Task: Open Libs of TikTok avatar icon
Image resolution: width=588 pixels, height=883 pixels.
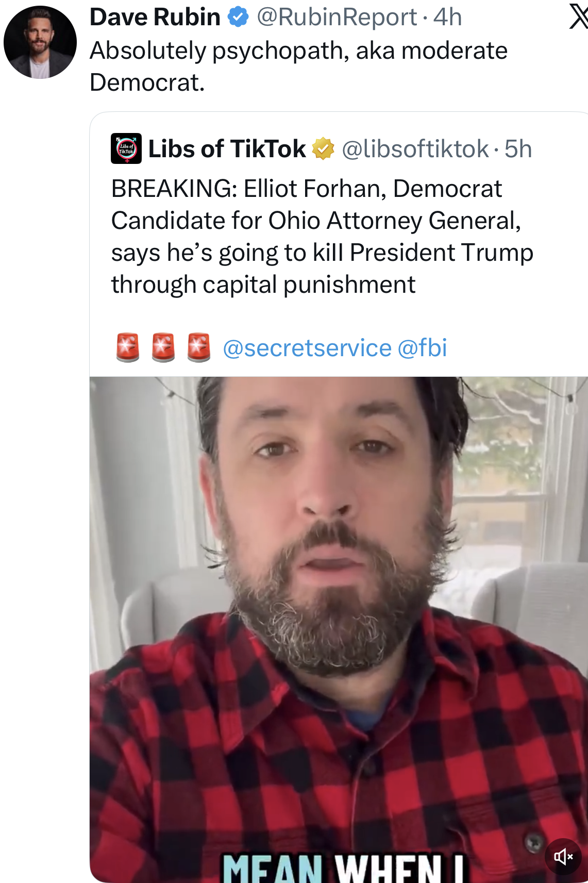Action: click(x=126, y=149)
